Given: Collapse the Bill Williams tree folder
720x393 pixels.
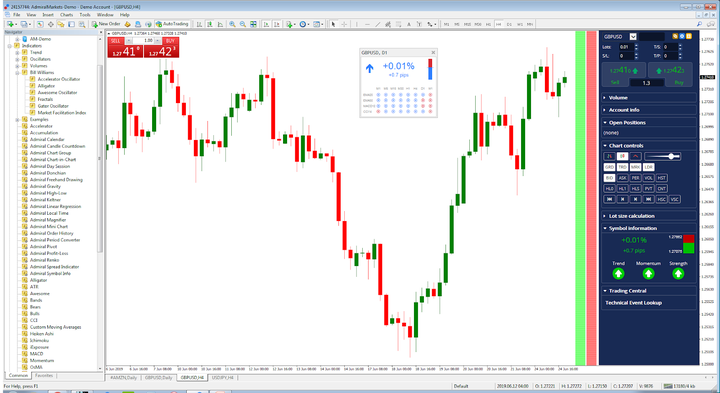Looking at the screenshot, I should 17,73.
